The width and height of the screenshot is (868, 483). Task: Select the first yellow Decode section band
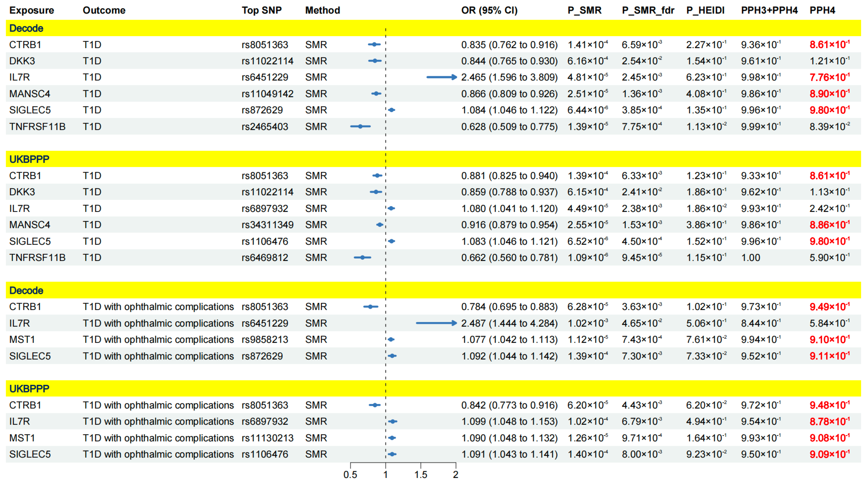(433, 28)
